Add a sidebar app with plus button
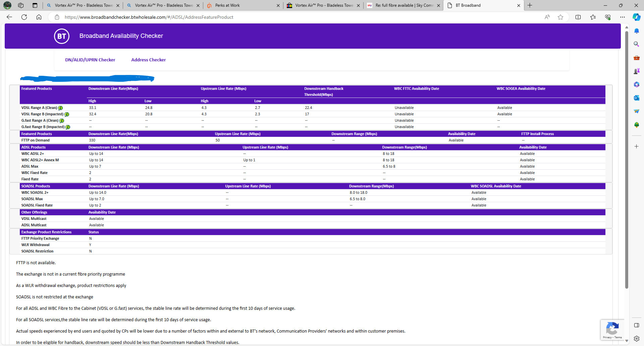 click(x=636, y=147)
